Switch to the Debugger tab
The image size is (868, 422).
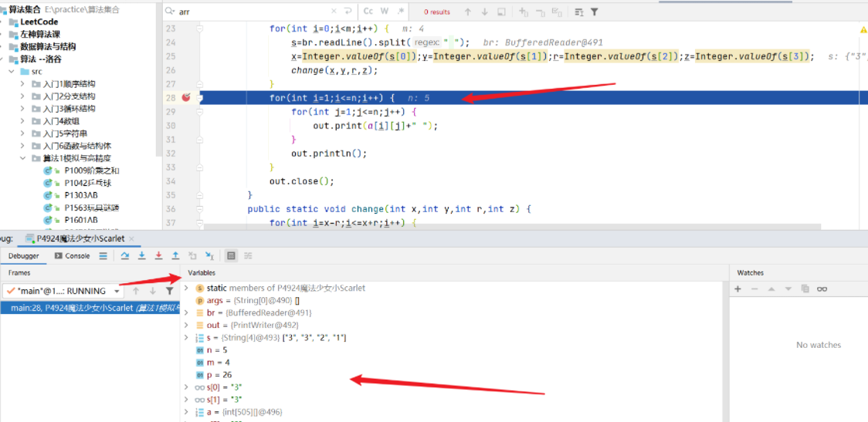(24, 256)
